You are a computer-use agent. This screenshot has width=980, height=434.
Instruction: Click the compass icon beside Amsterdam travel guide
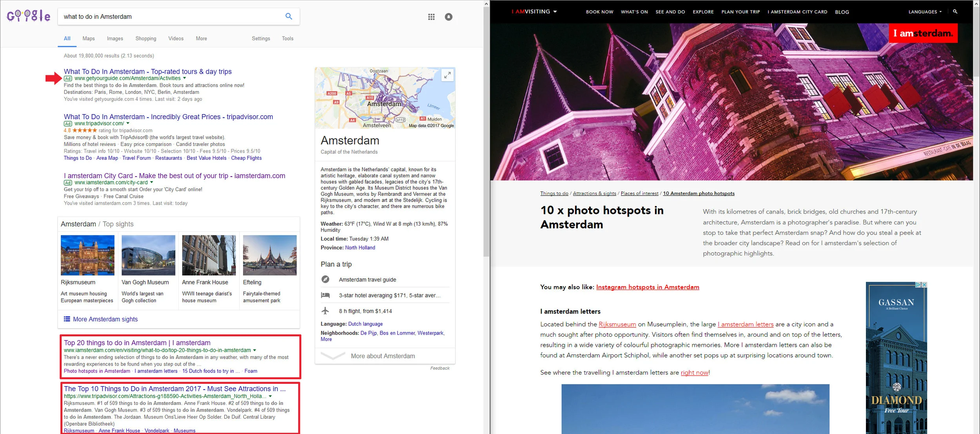click(325, 279)
